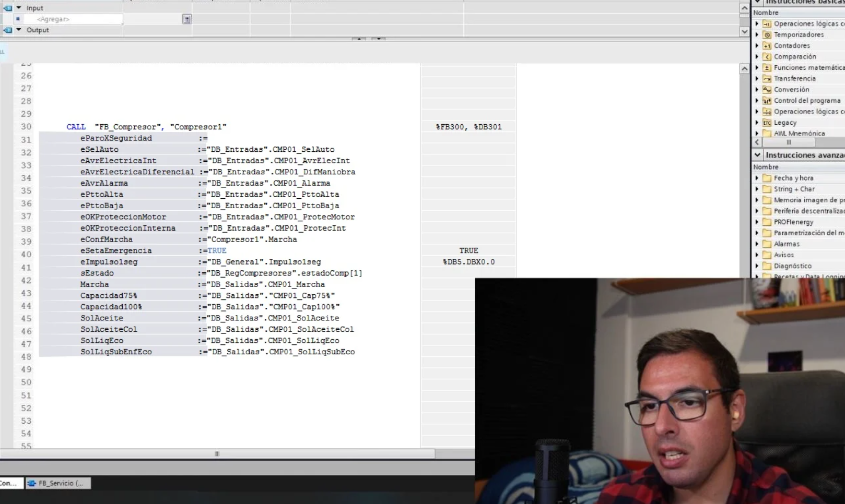Click the Conversión instruction icon
The image size is (845, 504).
pos(767,89)
